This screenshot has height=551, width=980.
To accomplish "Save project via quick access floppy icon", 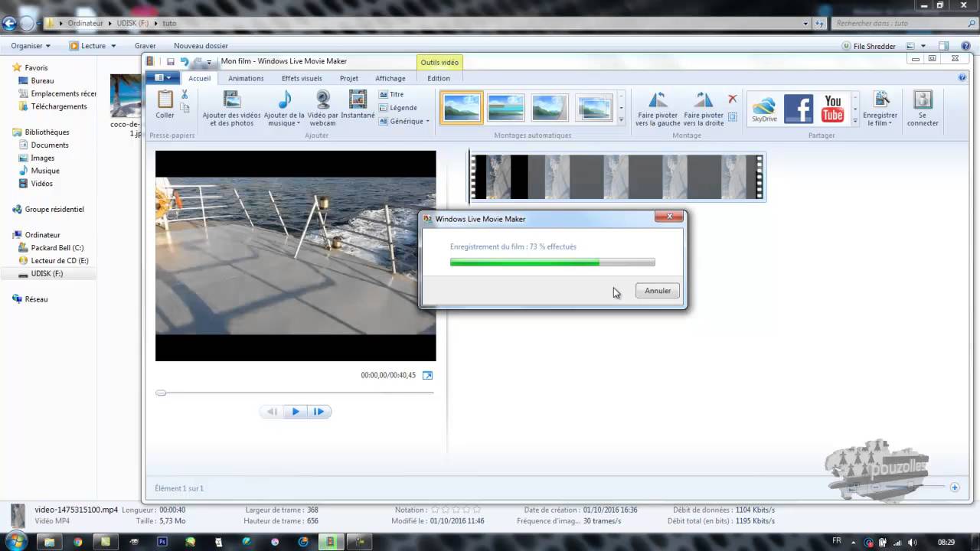I will click(171, 61).
